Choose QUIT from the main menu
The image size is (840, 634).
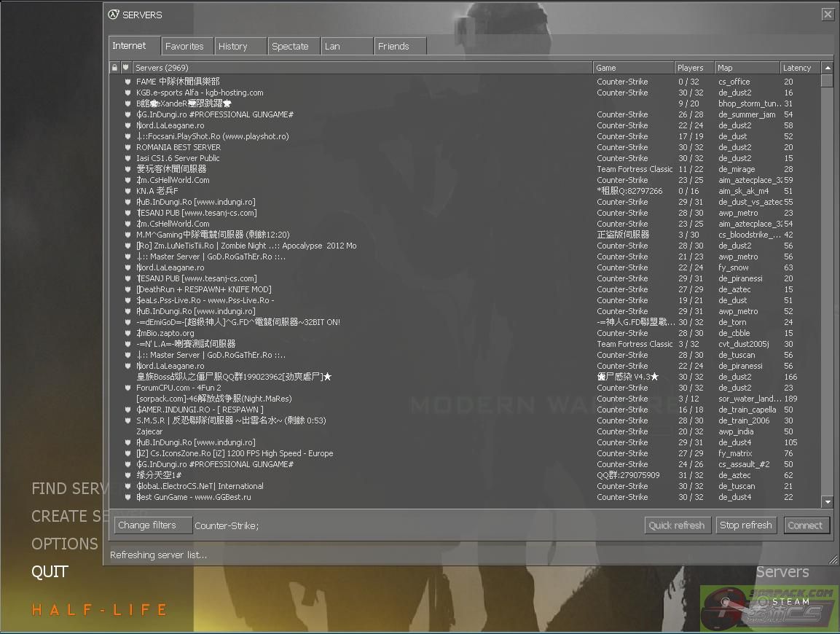(x=50, y=572)
